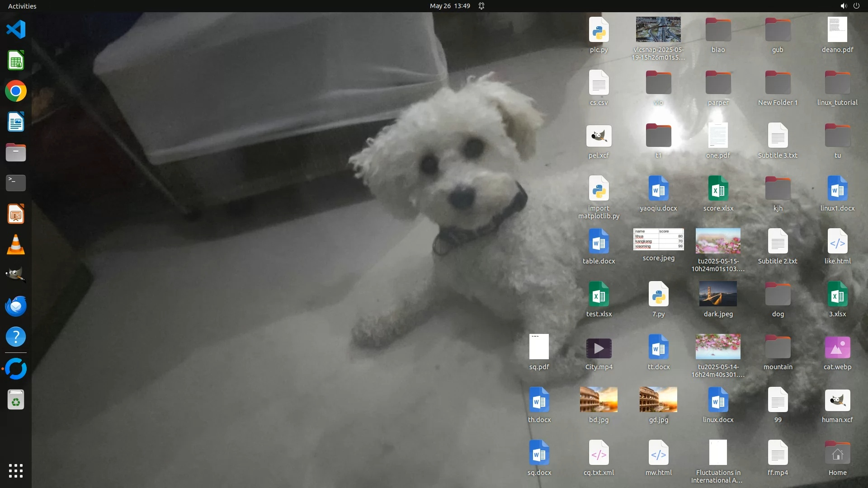This screenshot has width=868, height=488.
Task: Show the applications grid
Action: (16, 471)
